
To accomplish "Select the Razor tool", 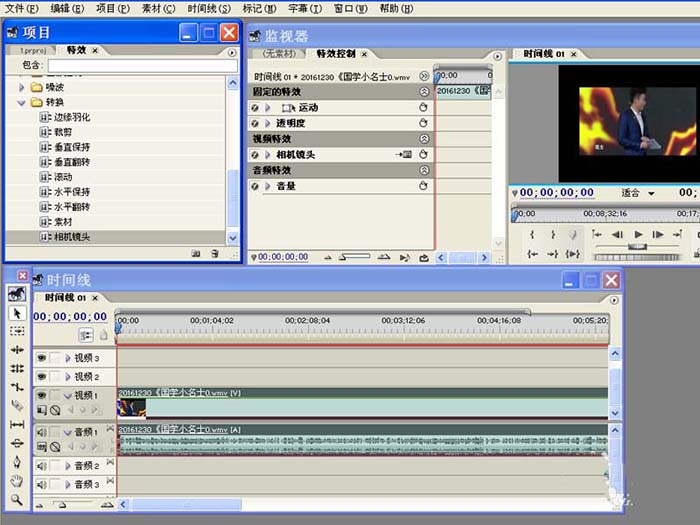I will pos(17,405).
